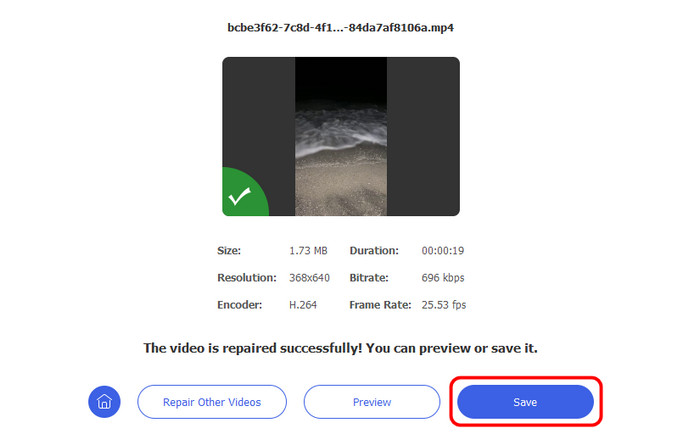Click the Bitrate label
700x440 pixels.
(x=369, y=278)
